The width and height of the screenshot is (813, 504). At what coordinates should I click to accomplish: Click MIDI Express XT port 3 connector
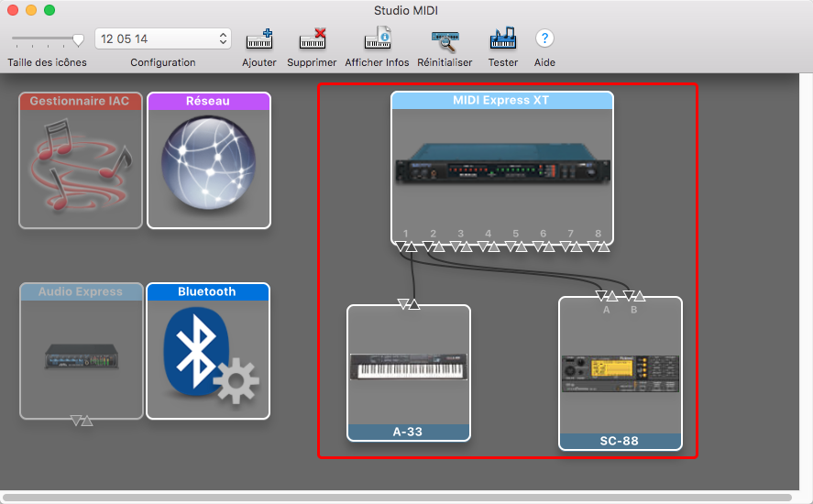(x=461, y=247)
